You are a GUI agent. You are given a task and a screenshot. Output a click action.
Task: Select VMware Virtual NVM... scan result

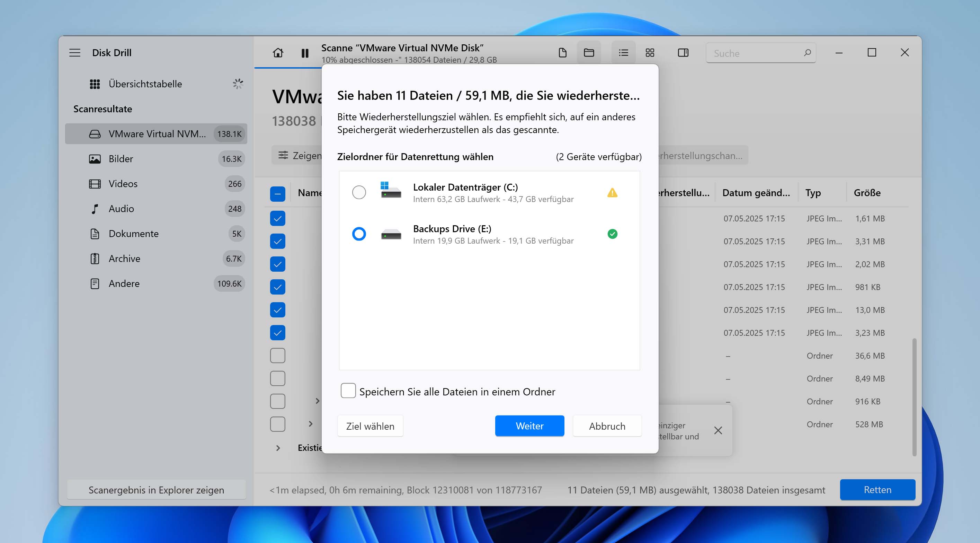157,134
